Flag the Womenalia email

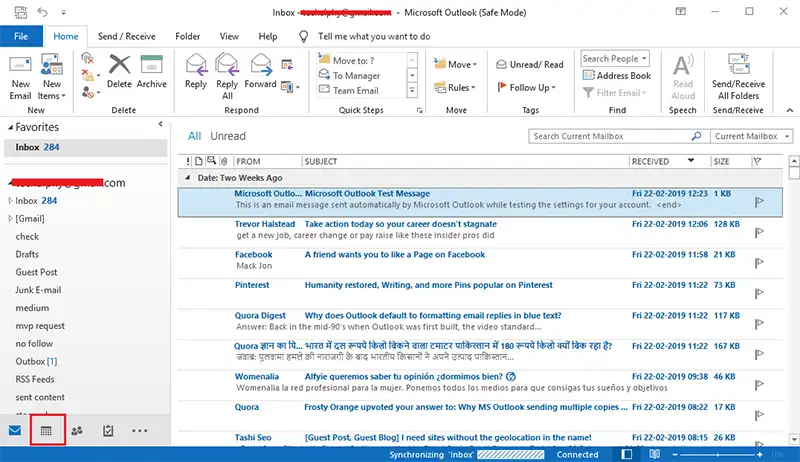tap(759, 384)
